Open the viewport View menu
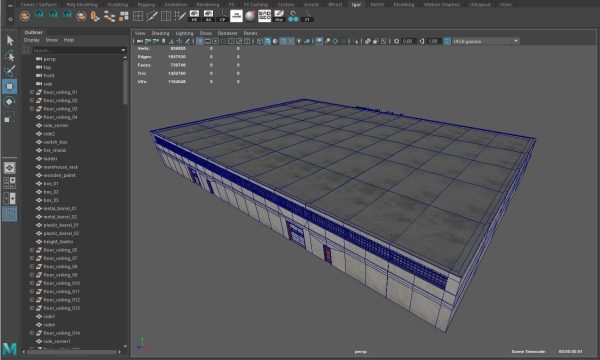Screen dimensions: 600x360 point(140,33)
